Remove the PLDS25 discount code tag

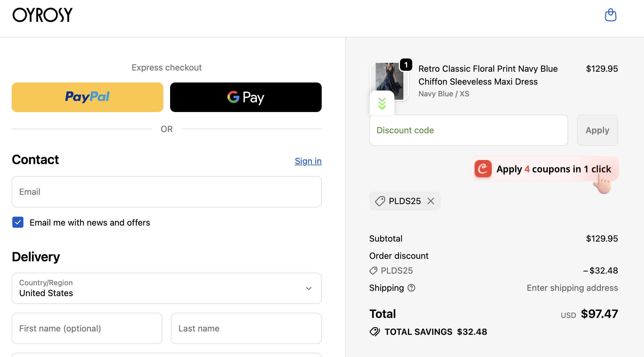pos(431,201)
